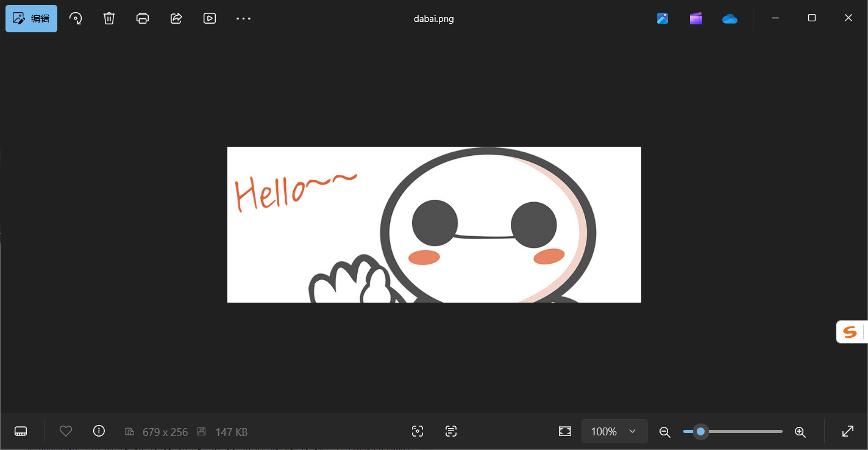Launch Microsoft Designer icon in title bar
Viewport: 868px width, 450px height.
663,18
